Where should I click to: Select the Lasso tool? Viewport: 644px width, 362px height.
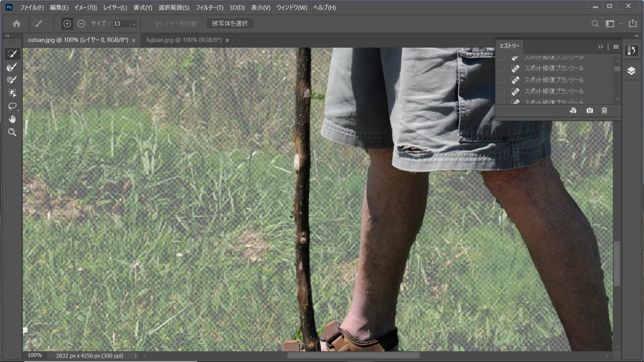tap(12, 106)
